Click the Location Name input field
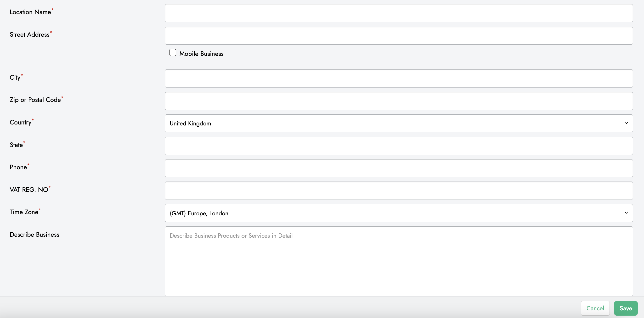 [x=399, y=13]
